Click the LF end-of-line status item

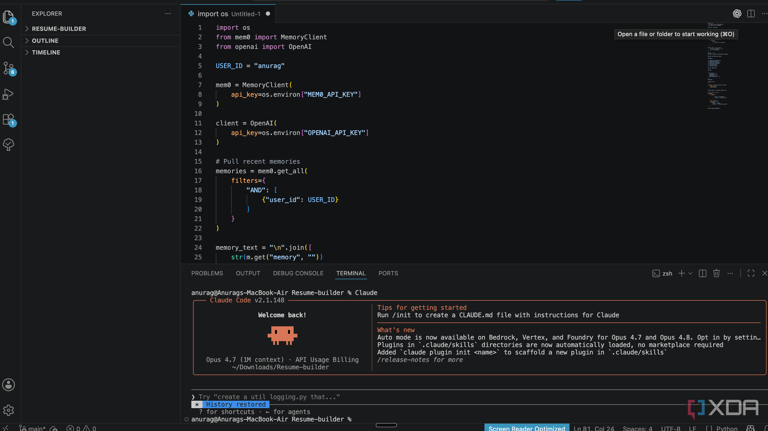[x=692, y=428]
